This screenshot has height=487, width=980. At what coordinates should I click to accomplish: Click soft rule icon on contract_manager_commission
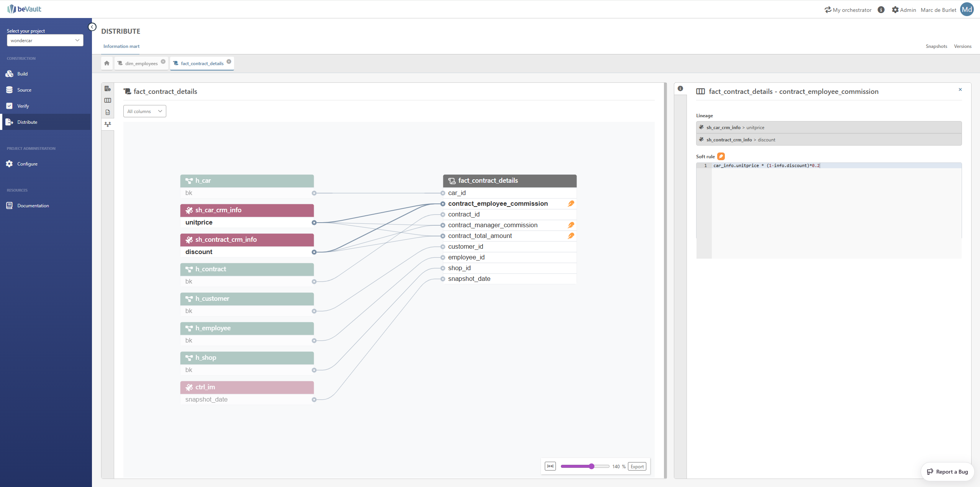(x=571, y=225)
